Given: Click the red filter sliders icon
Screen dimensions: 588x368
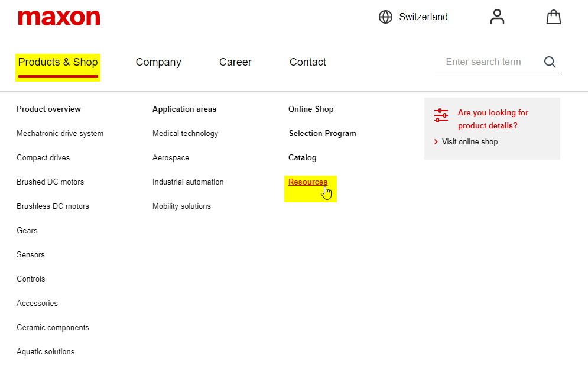Looking at the screenshot, I should [441, 115].
